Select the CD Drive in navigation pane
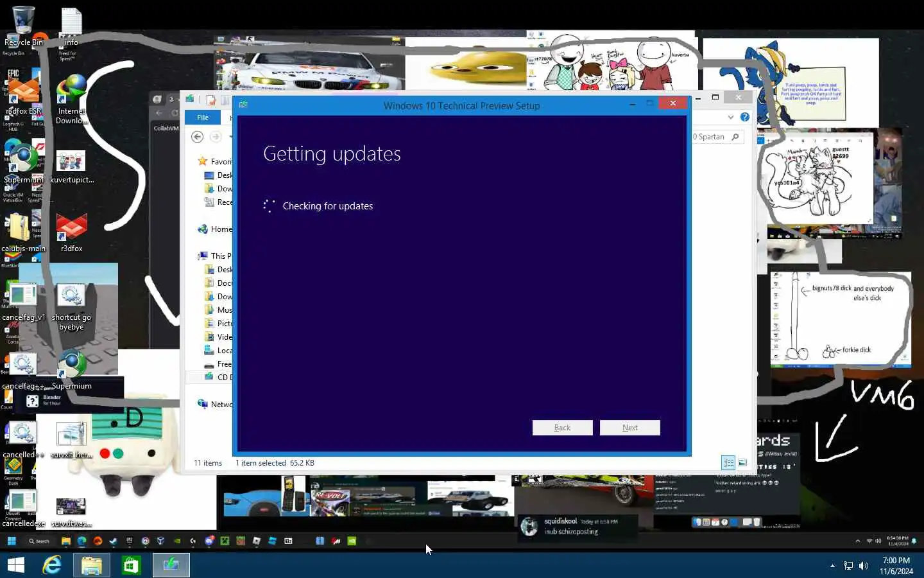This screenshot has height=578, width=924. [218, 377]
